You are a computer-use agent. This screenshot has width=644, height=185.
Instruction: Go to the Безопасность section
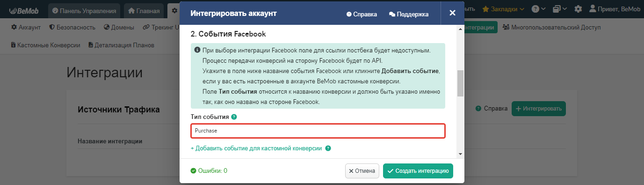[72, 27]
